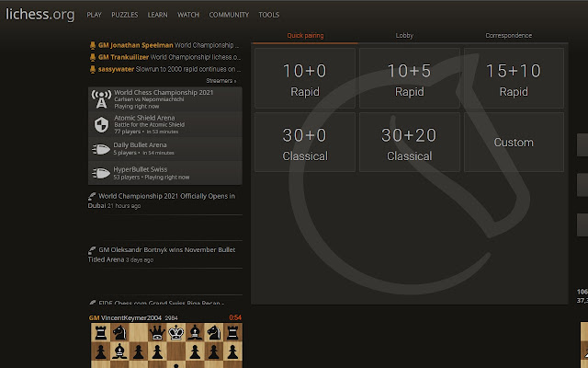Image resolution: width=588 pixels, height=368 pixels.
Task: Switch to the Quick pairing tab
Action: [305, 36]
